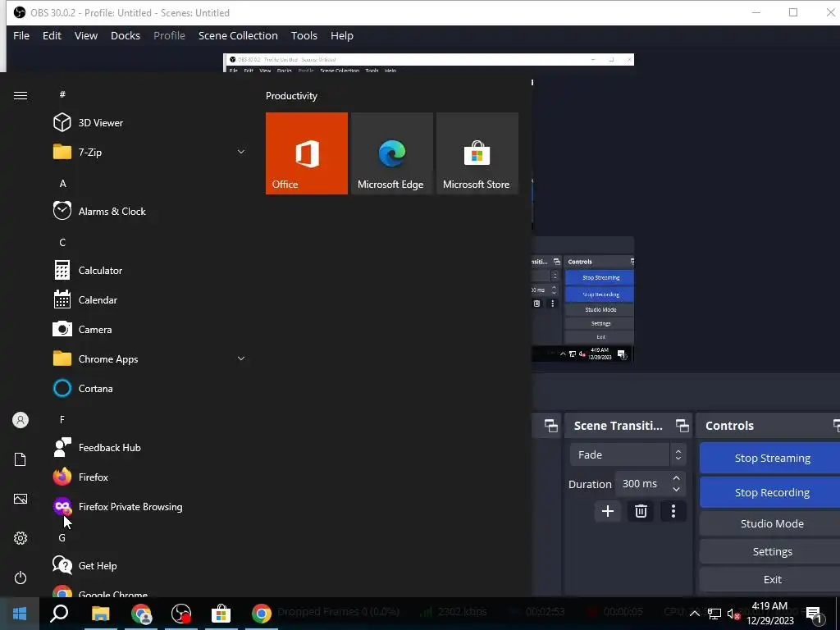Click the Exit button in Controls
Image resolution: width=840 pixels, height=630 pixels.
pyautogui.click(x=769, y=579)
